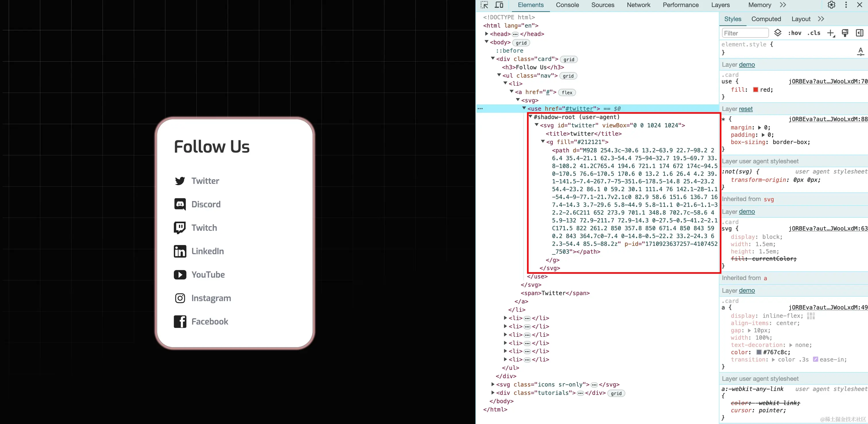Expand the svg class="icons sr-only" node

coord(493,384)
